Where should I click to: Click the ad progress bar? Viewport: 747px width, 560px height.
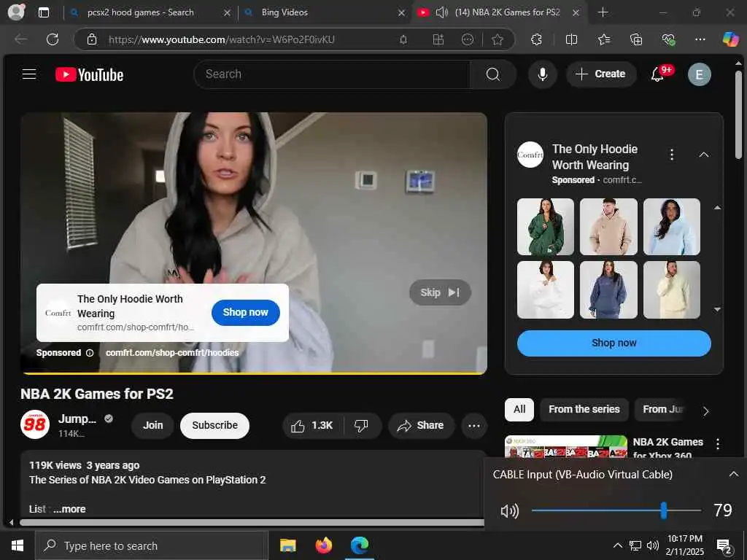tap(253, 373)
